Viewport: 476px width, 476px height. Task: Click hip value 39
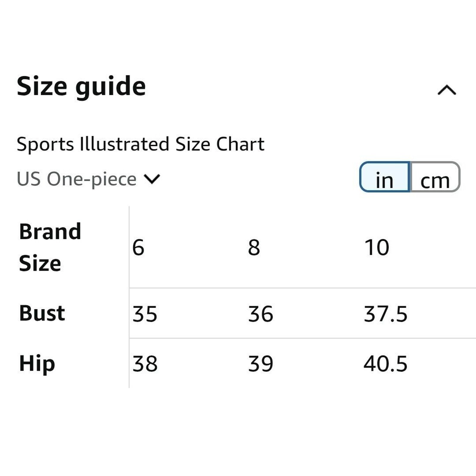pyautogui.click(x=261, y=364)
